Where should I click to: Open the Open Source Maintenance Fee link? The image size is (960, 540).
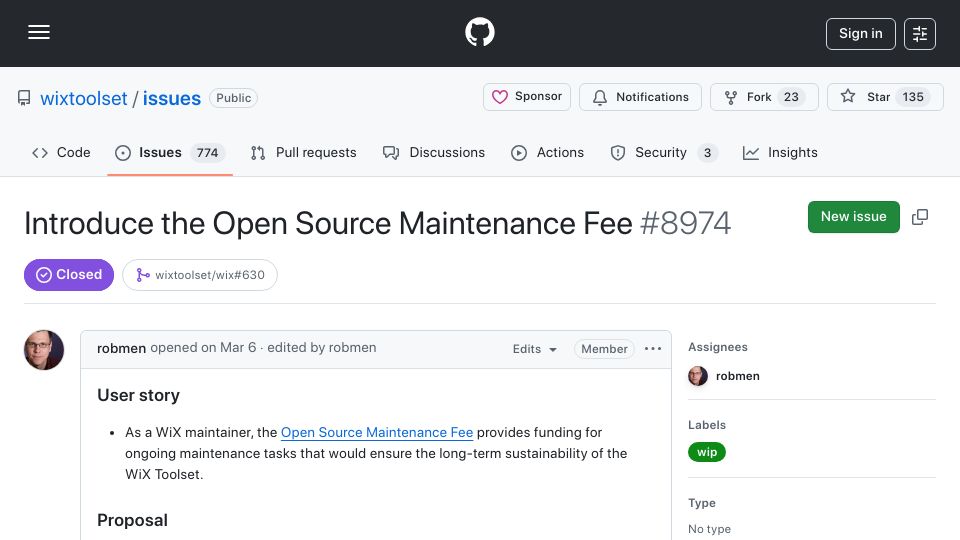(x=377, y=432)
